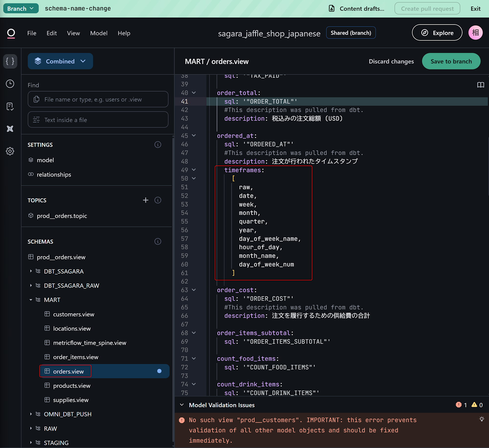The width and height of the screenshot is (489, 448).
Task: Click Save to branch button
Action: pyautogui.click(x=451, y=61)
